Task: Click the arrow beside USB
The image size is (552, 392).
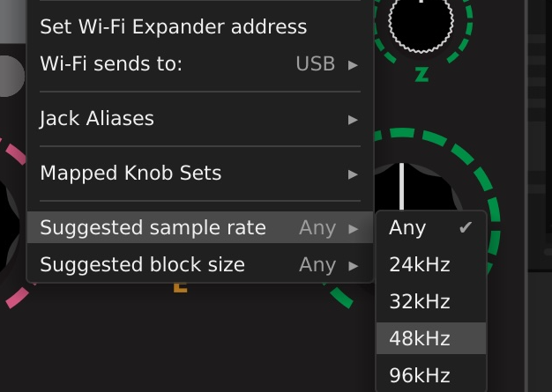Action: tap(354, 64)
